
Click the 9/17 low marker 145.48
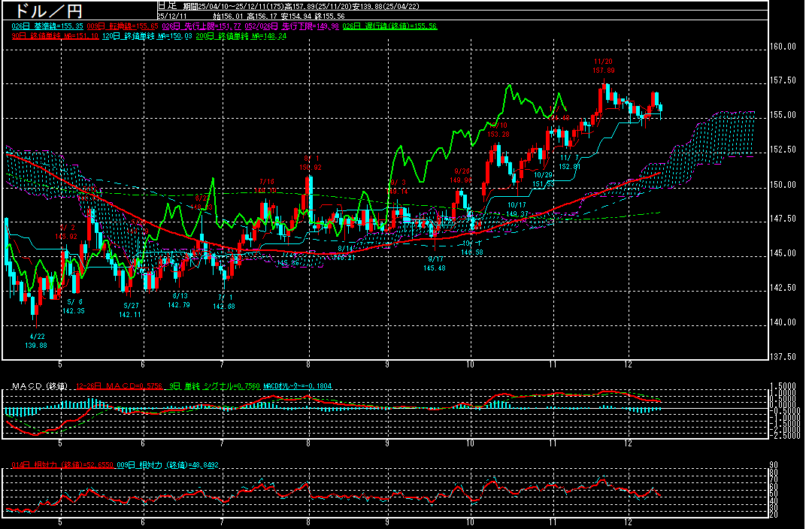(x=435, y=263)
